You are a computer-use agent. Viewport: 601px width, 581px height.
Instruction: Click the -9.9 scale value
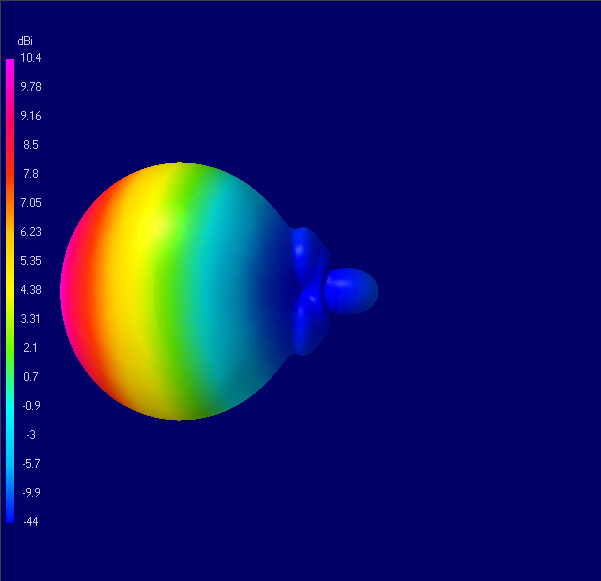(31, 493)
